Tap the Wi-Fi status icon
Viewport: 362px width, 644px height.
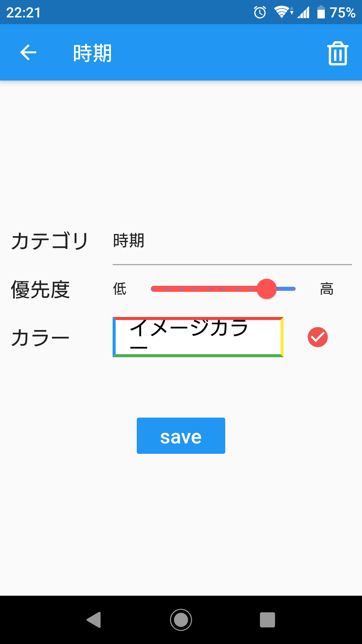point(283,12)
